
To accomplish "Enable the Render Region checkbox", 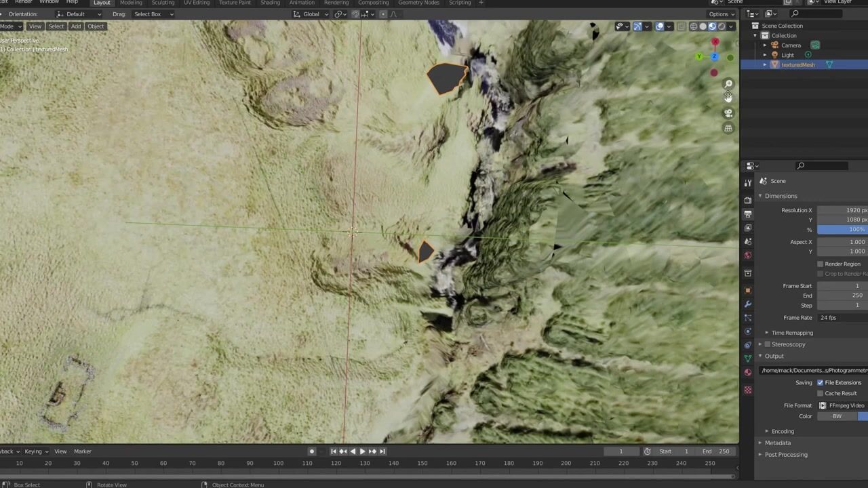I will pyautogui.click(x=821, y=264).
